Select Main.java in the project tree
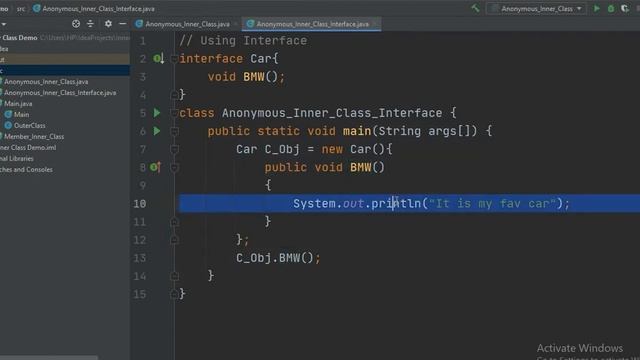Image resolution: width=640 pixels, height=360 pixels. pyautogui.click(x=18, y=104)
